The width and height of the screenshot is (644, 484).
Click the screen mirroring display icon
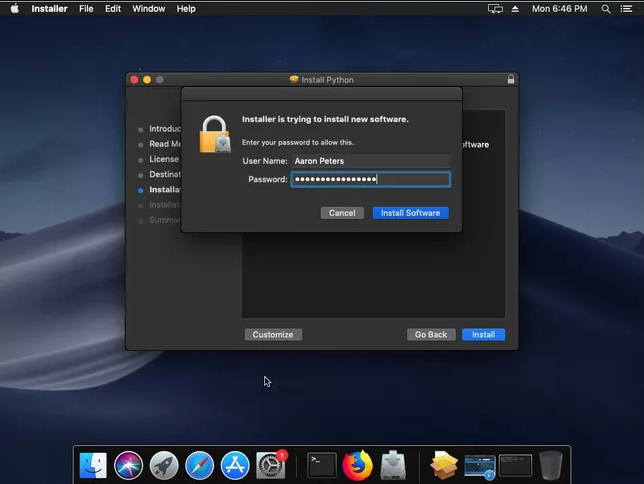495,9
